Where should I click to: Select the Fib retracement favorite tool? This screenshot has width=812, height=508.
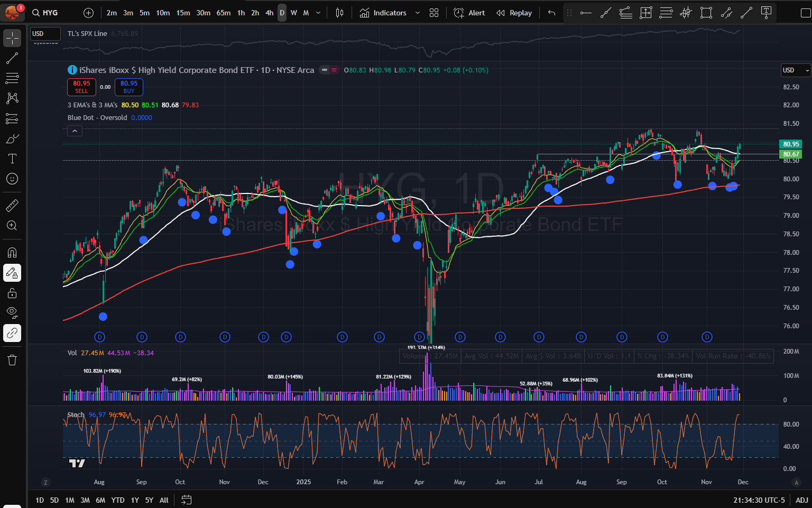[626, 13]
